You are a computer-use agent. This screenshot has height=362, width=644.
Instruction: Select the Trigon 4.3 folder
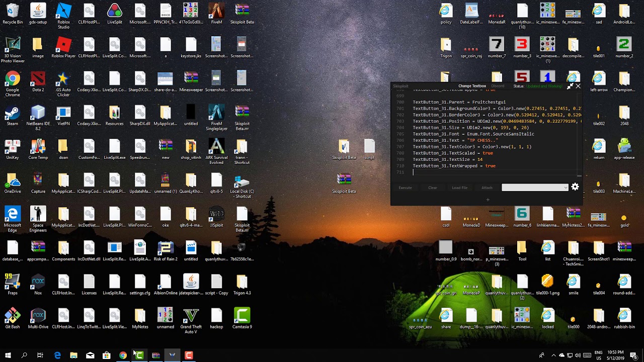(242, 285)
